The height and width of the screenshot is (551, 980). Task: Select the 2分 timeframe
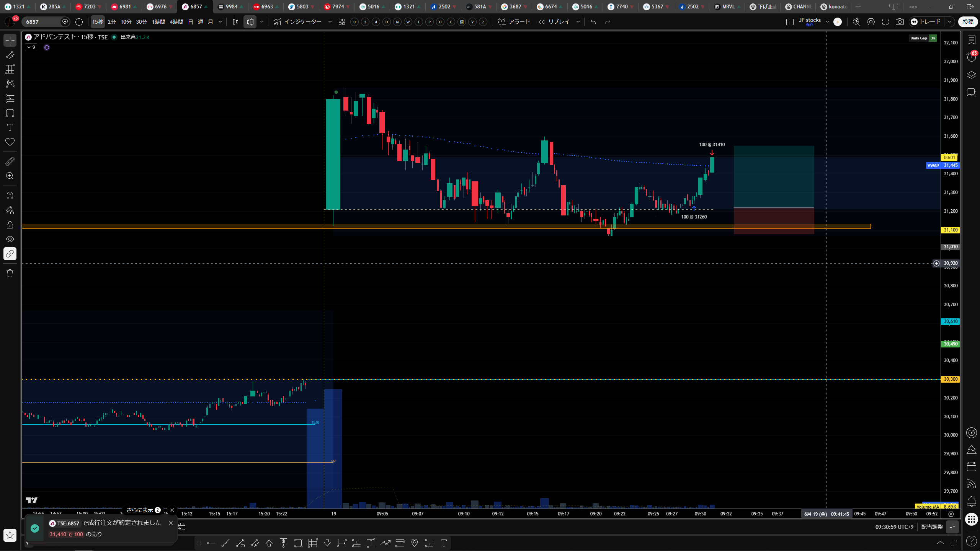pos(112,22)
